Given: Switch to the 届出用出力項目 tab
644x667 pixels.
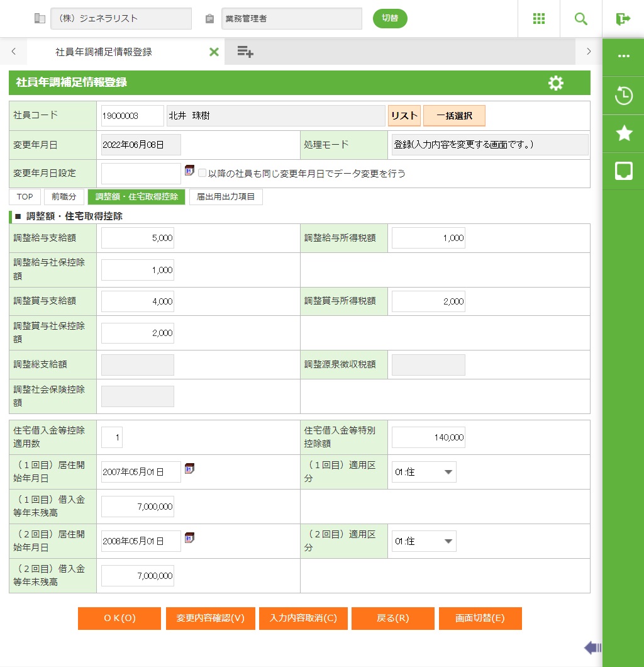Looking at the screenshot, I should click(226, 197).
